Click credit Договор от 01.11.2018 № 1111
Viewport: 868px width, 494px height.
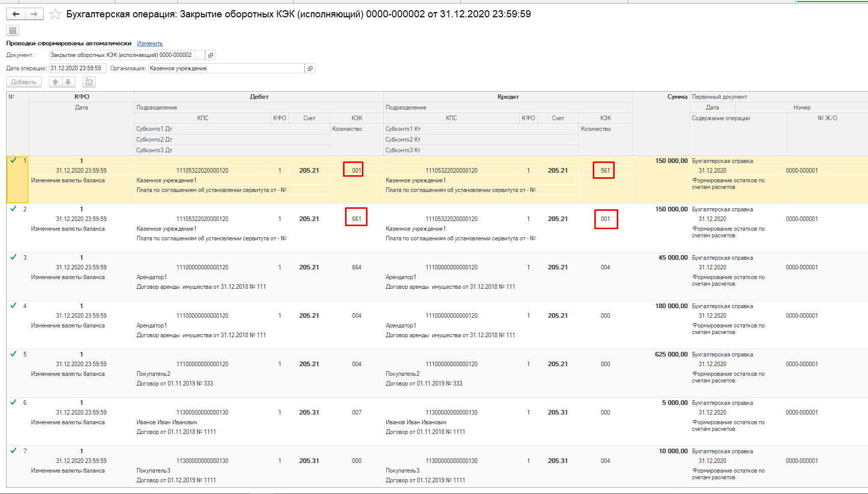(426, 432)
